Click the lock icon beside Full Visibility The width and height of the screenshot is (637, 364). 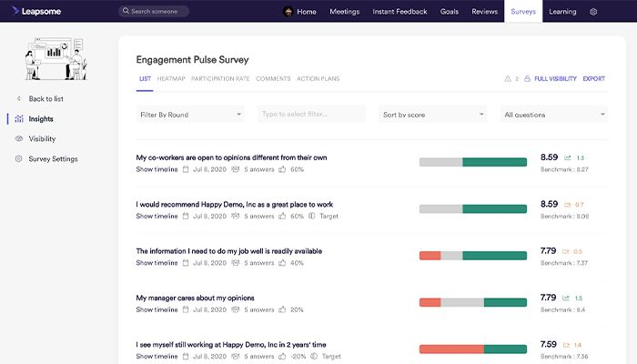click(527, 79)
